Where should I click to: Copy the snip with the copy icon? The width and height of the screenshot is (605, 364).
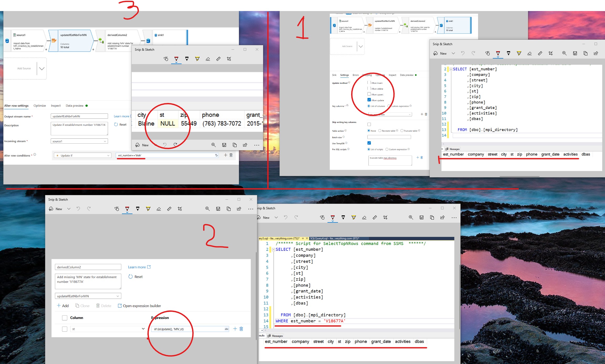[234, 145]
